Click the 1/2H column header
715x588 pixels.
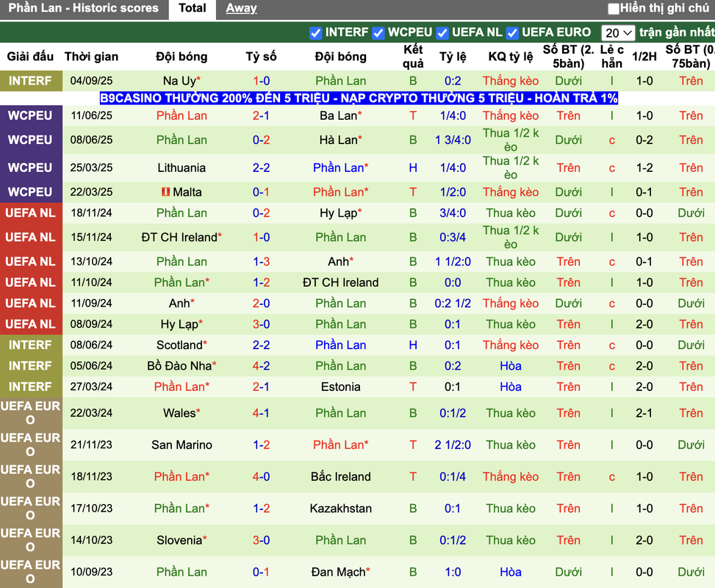tap(644, 57)
